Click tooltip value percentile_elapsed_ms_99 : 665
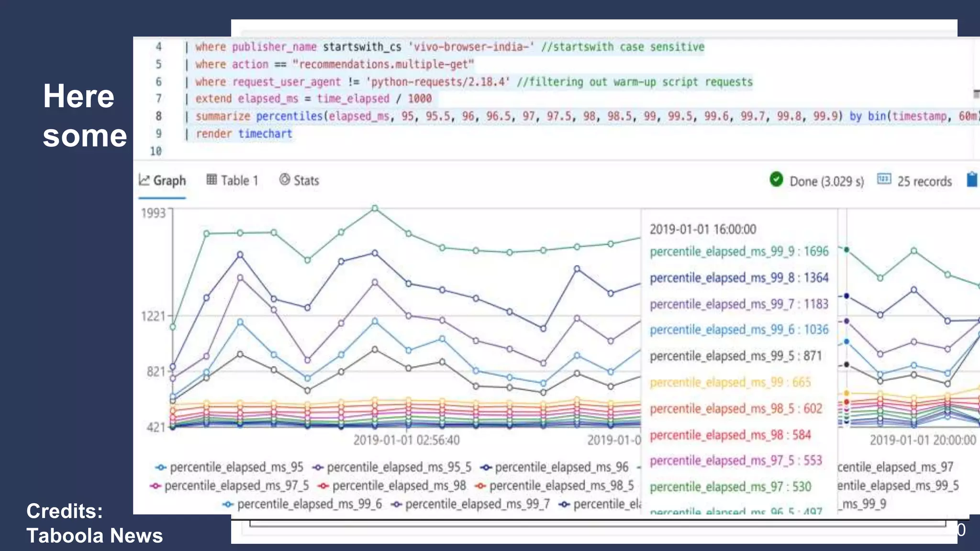 point(730,382)
